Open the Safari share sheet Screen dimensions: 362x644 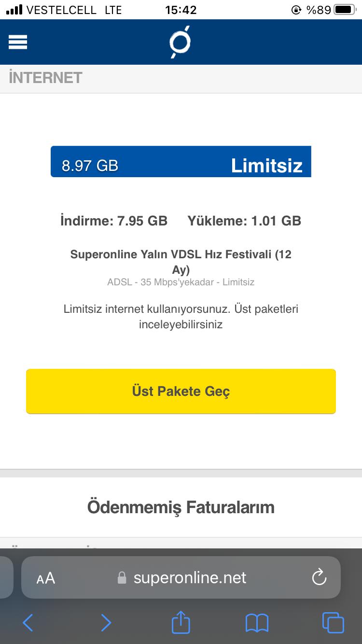[181, 622]
